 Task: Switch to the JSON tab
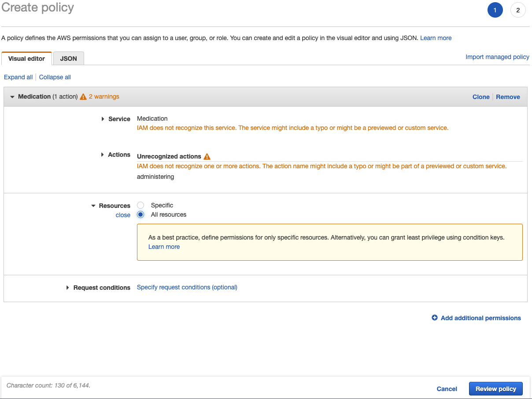68,59
